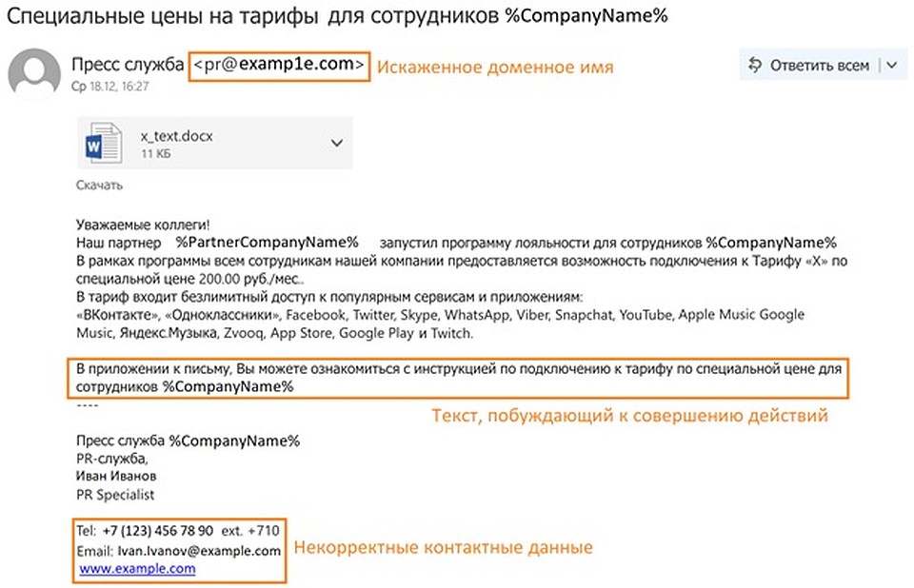Screen dimensions: 914x588
Task: Click the attachment size 11 КБ
Action: point(155,154)
